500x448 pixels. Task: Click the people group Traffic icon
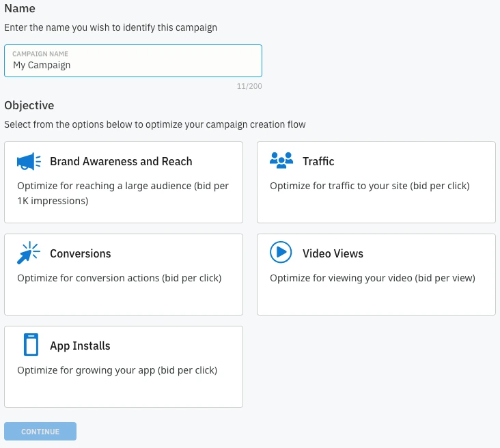pyautogui.click(x=281, y=161)
